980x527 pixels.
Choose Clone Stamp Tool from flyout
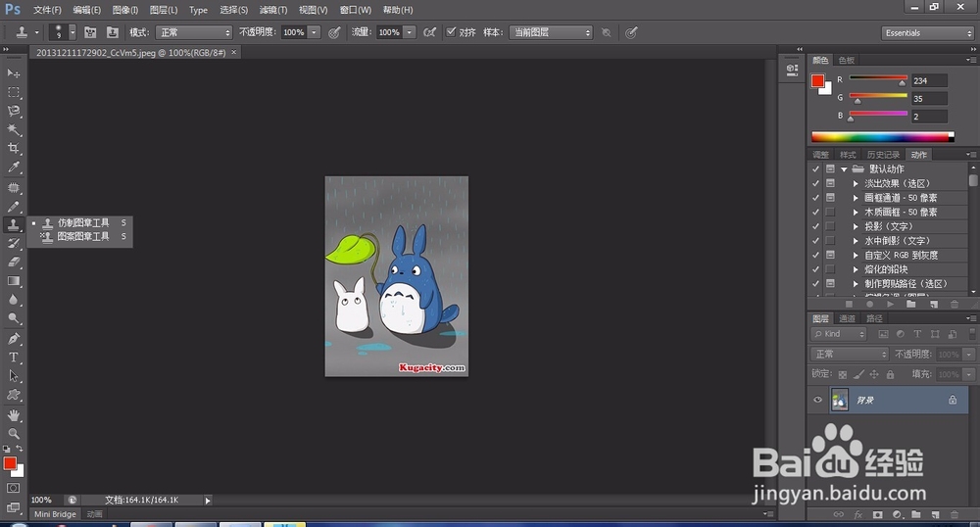(x=83, y=223)
